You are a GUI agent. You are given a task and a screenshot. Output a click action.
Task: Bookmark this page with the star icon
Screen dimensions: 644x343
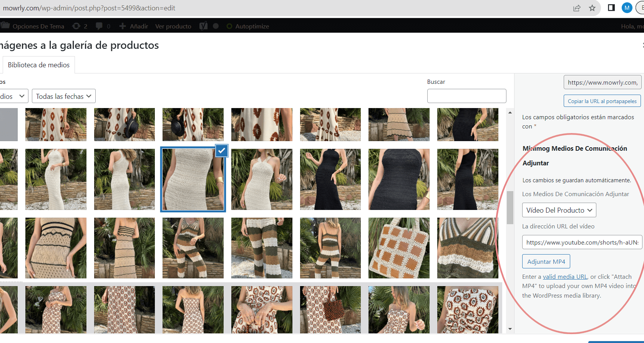click(592, 8)
